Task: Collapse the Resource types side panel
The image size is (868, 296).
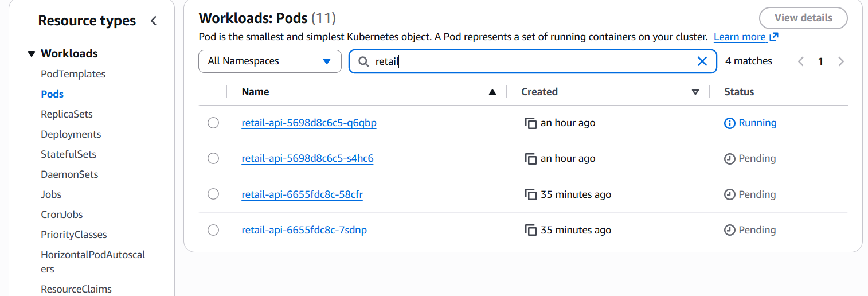Action: (x=153, y=21)
